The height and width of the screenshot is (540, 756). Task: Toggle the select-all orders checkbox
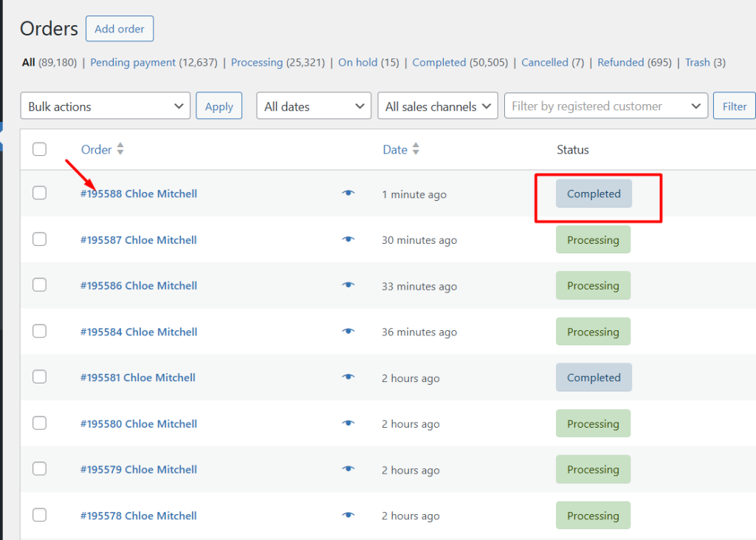click(x=39, y=148)
